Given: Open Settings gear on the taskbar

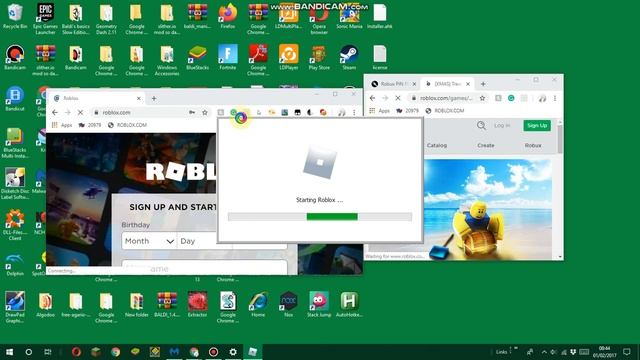Looking at the screenshot, I should point(233,352).
